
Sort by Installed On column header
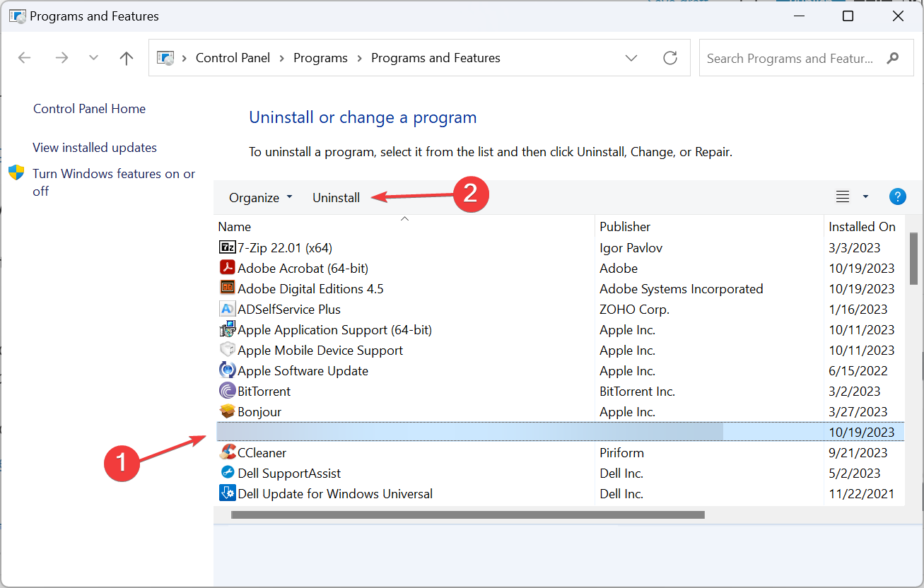click(862, 227)
